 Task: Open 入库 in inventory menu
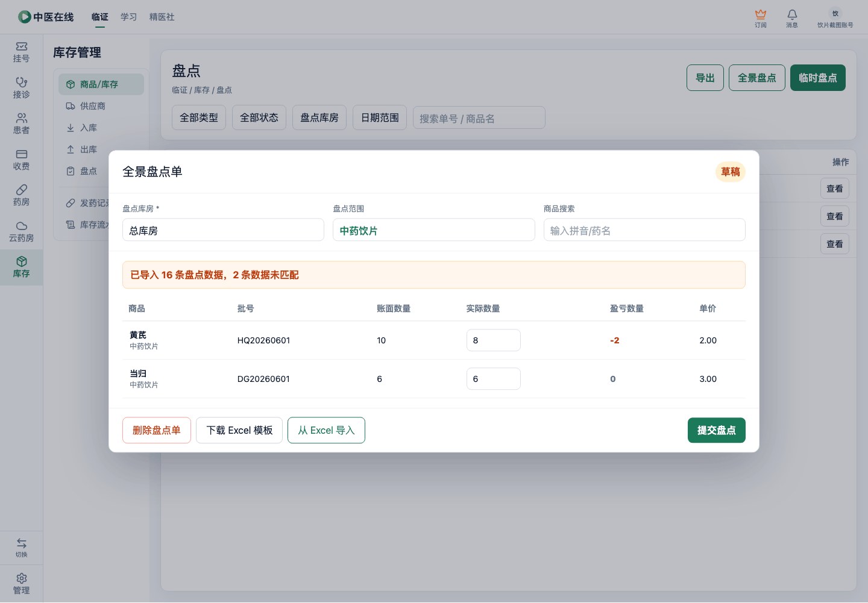coord(101,128)
